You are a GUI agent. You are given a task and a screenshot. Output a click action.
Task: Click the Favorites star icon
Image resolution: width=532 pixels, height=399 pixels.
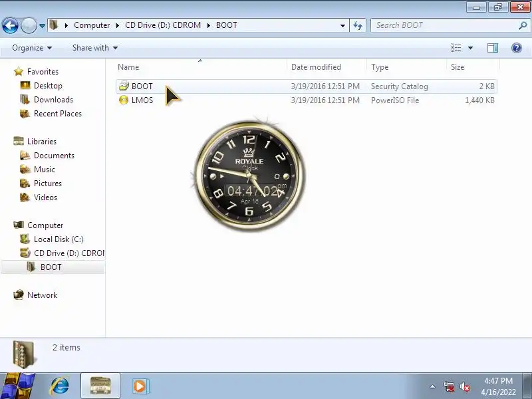(x=19, y=72)
